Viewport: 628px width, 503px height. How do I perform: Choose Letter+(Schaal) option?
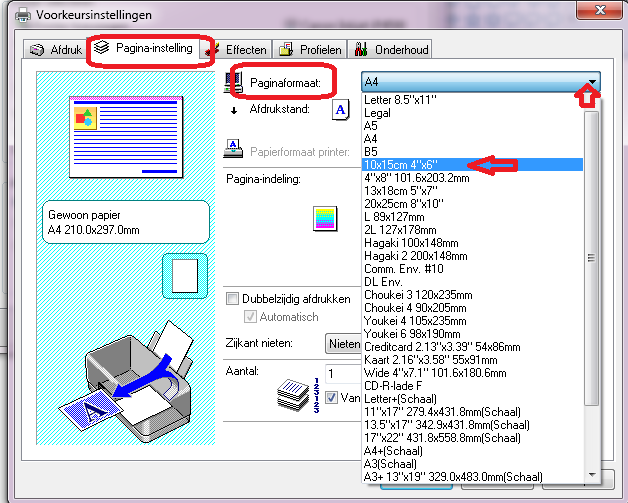coord(472,398)
